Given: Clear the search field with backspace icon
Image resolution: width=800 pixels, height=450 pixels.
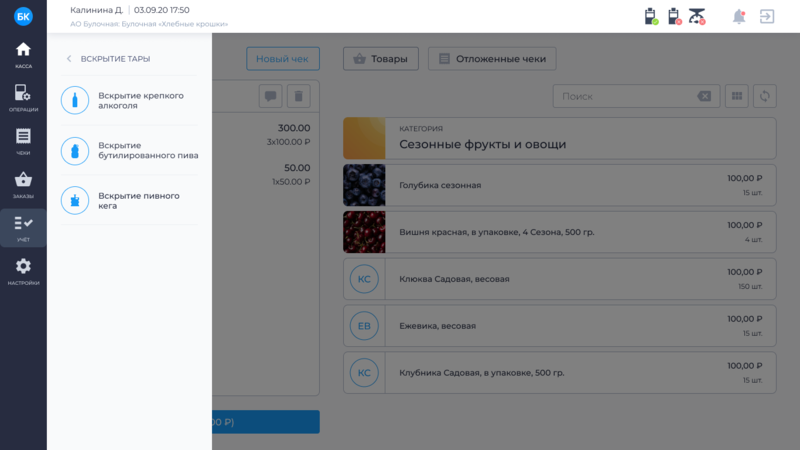Looking at the screenshot, I should [x=704, y=96].
